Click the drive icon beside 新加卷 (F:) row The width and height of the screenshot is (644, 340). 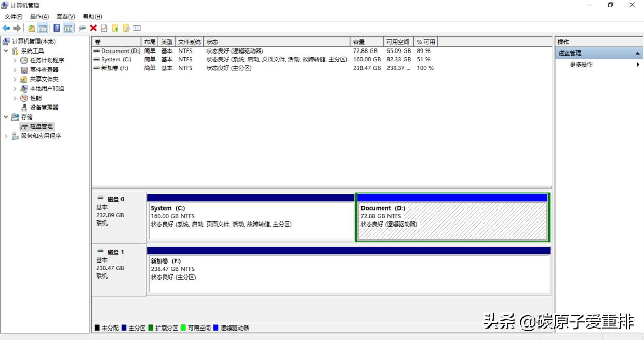coord(97,68)
